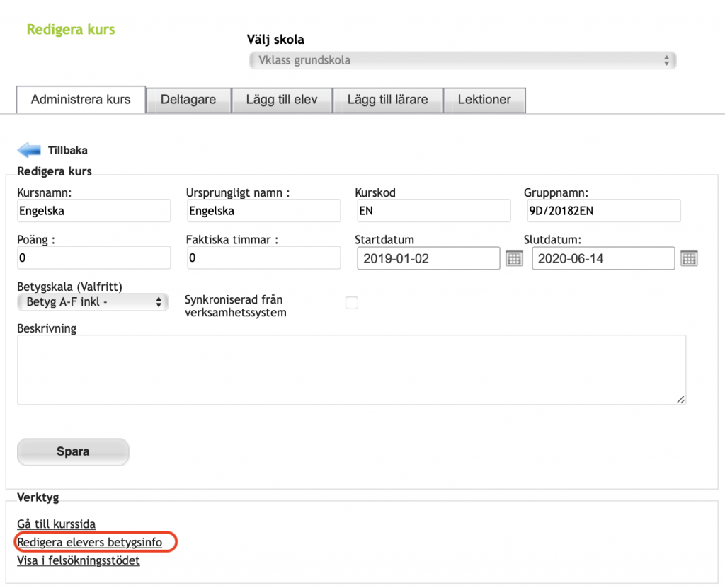Switch to the Lektioner tab
Screen dimensions: 725x588
[x=484, y=100]
